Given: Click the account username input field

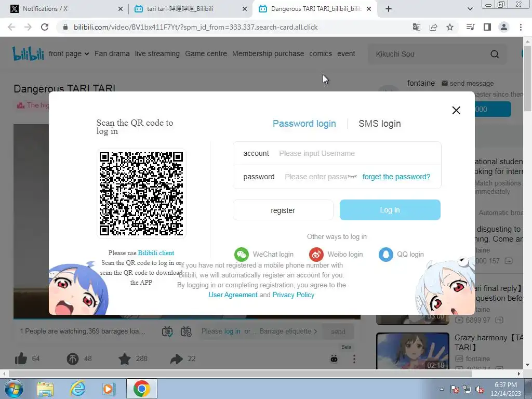Looking at the screenshot, I should (356, 153).
